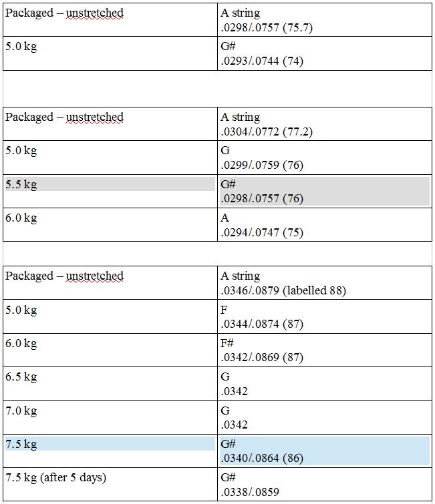Select the G# .0340/.0864 (86) cell
The image size is (435, 504).
(x=325, y=451)
